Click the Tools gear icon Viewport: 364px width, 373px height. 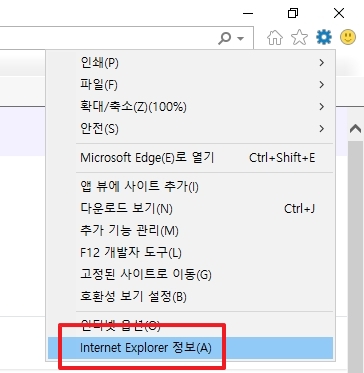tap(324, 37)
